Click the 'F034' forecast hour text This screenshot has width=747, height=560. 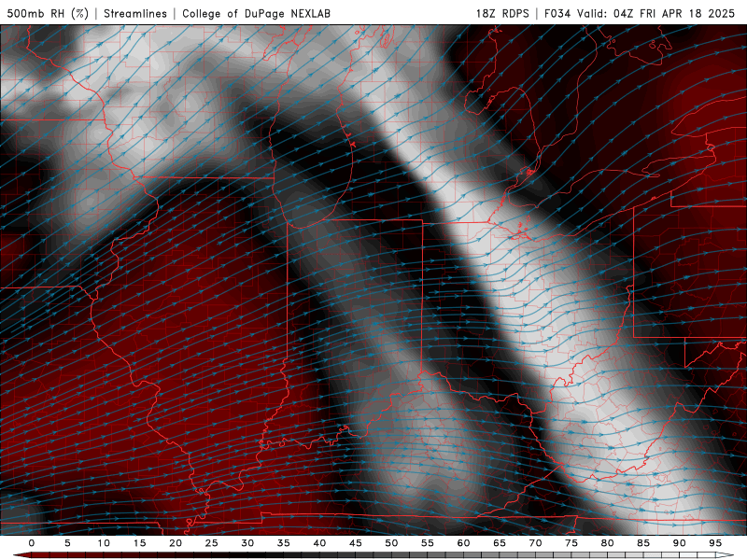point(557,13)
